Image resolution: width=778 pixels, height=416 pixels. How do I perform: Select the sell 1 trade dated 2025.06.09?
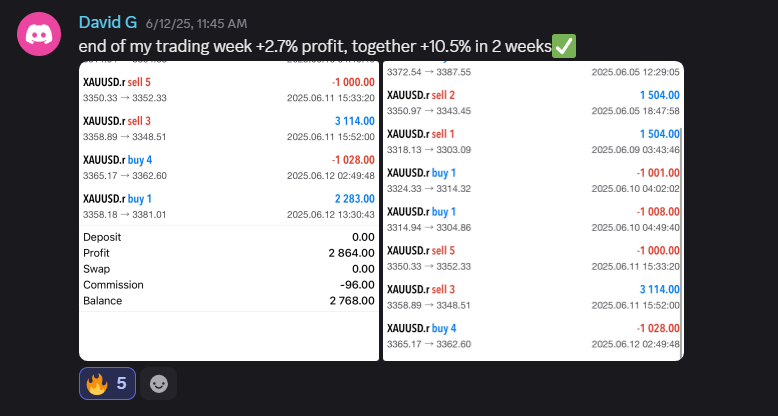click(x=533, y=141)
